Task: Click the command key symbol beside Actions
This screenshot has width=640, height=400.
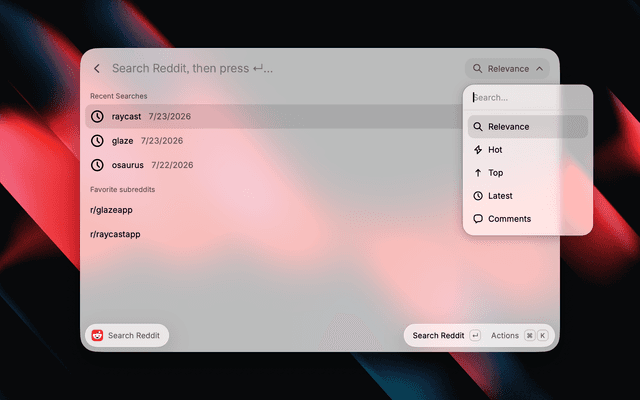Action: click(529, 336)
